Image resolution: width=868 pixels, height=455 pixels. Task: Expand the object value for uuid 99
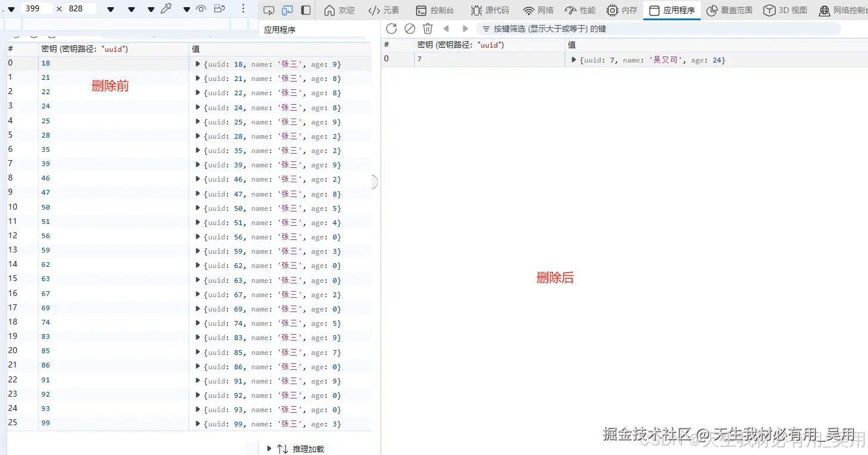pos(198,423)
